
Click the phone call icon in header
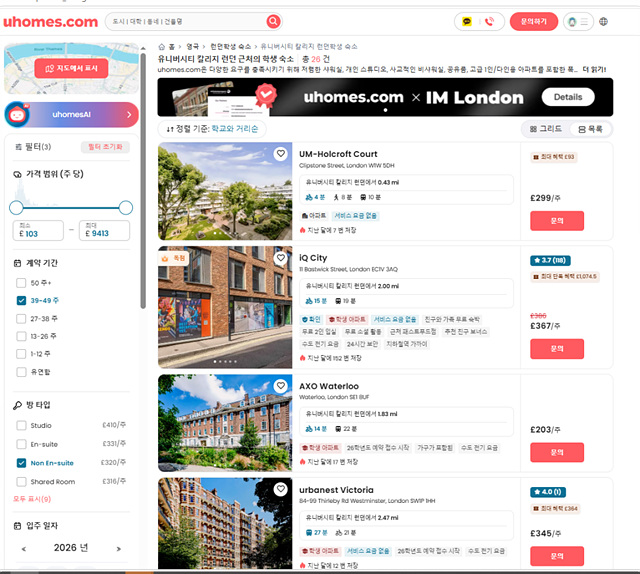click(490, 21)
